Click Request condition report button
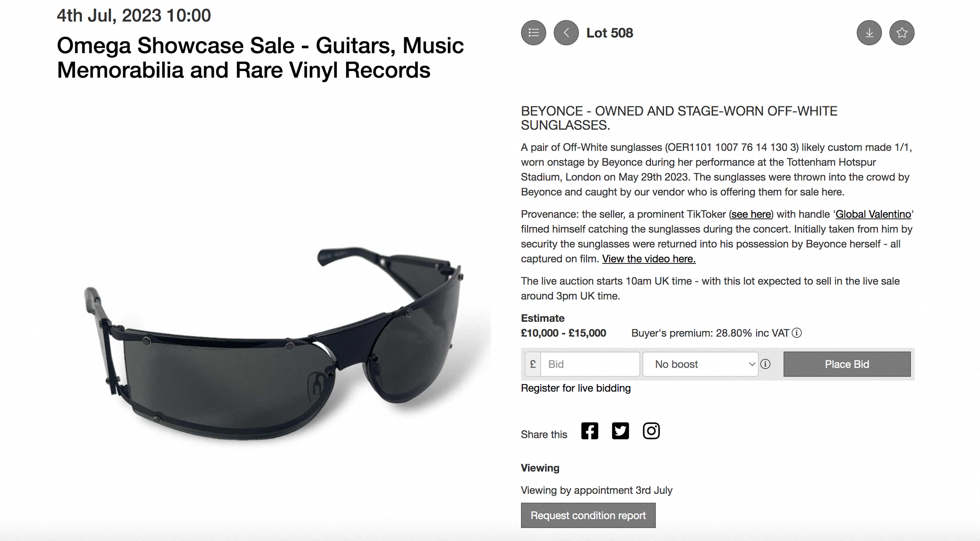 tap(588, 515)
